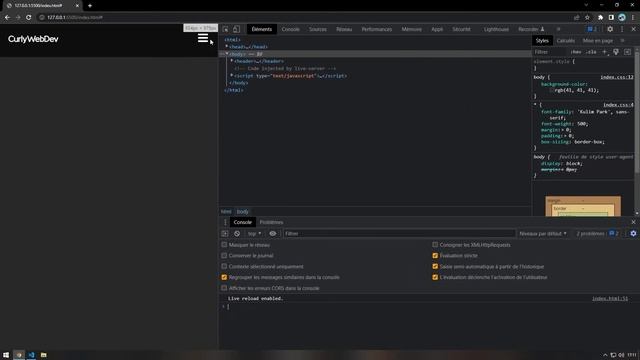The image size is (640, 360).
Task: Clear the console icon
Action: point(237,233)
